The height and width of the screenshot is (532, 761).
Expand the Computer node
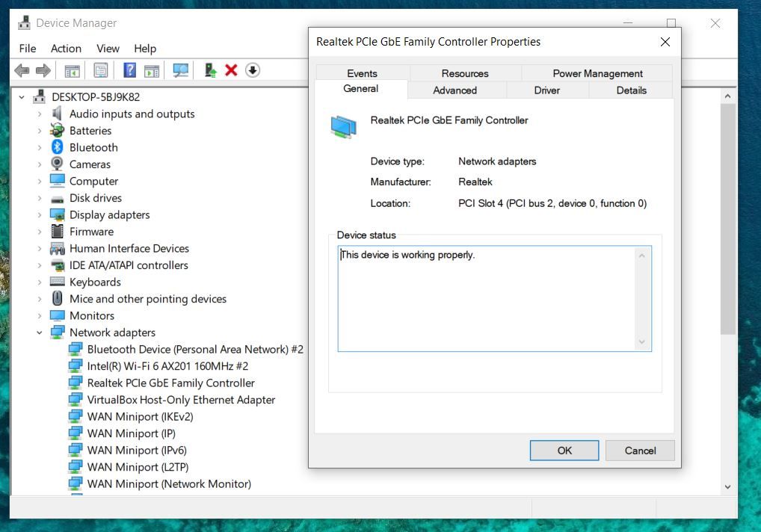[x=40, y=182]
